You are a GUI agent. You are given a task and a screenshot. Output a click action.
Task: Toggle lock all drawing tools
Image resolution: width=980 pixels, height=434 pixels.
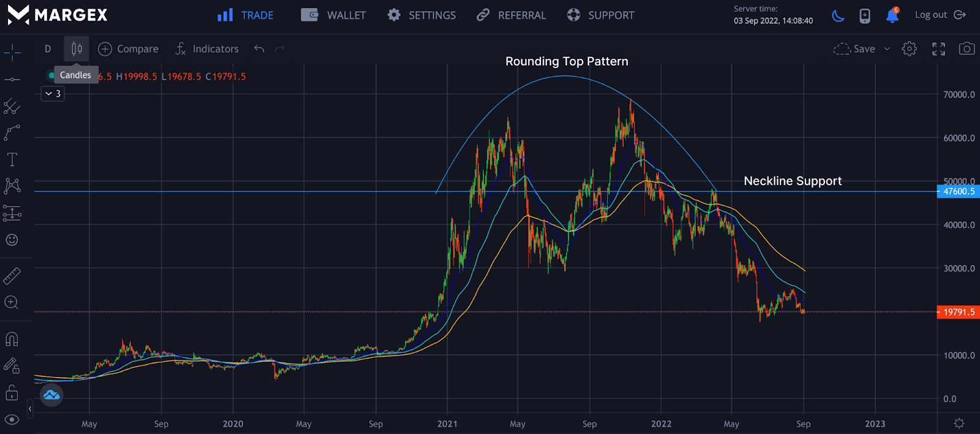click(x=12, y=392)
